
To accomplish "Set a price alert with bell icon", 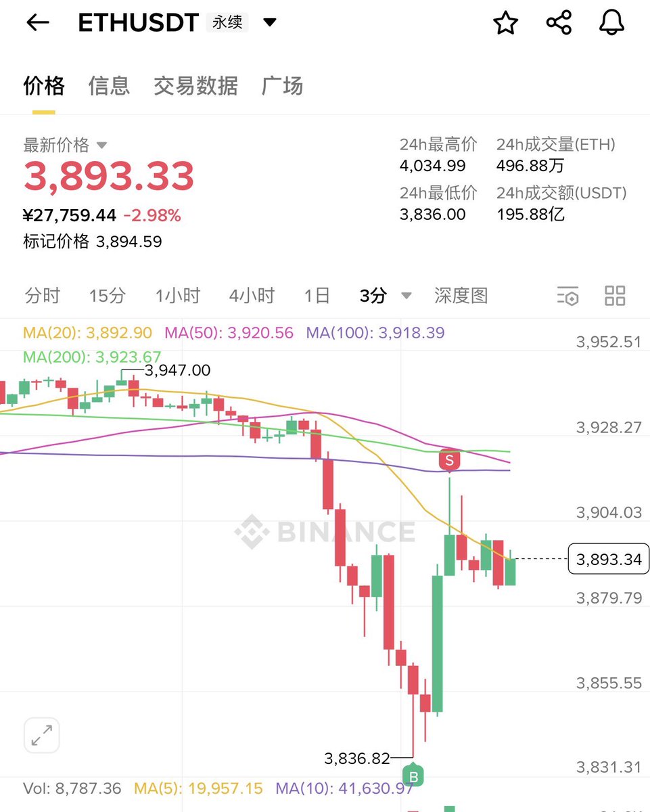I will [611, 23].
